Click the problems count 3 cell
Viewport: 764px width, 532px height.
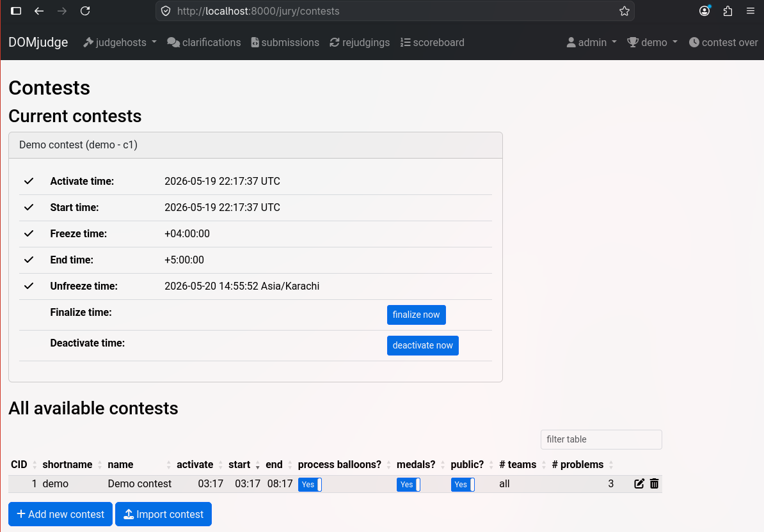pos(610,483)
